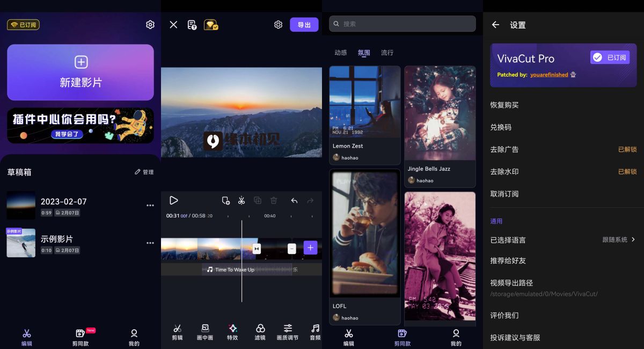Viewport: 644px width, 349px height.
Task: Open the 画中画 picture-in-picture tool
Action: click(205, 332)
